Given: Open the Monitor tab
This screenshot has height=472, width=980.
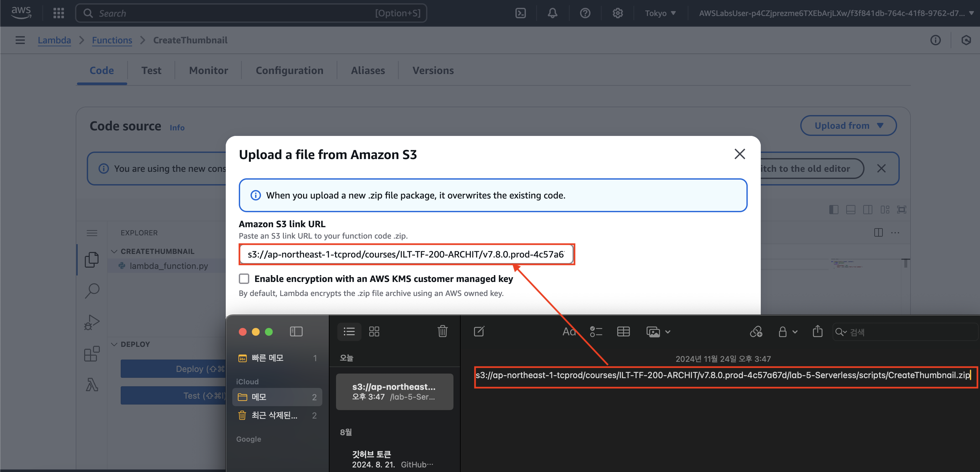Looking at the screenshot, I should 208,71.
